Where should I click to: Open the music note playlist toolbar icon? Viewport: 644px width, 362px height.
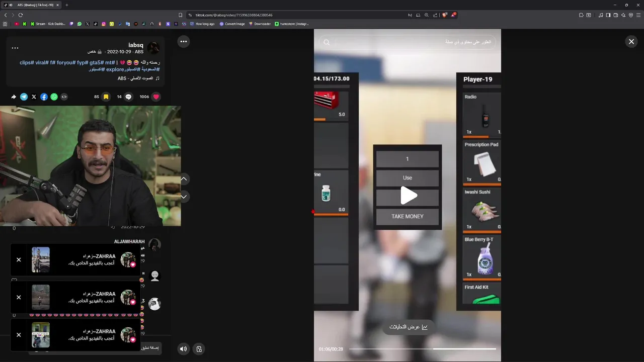point(601,15)
